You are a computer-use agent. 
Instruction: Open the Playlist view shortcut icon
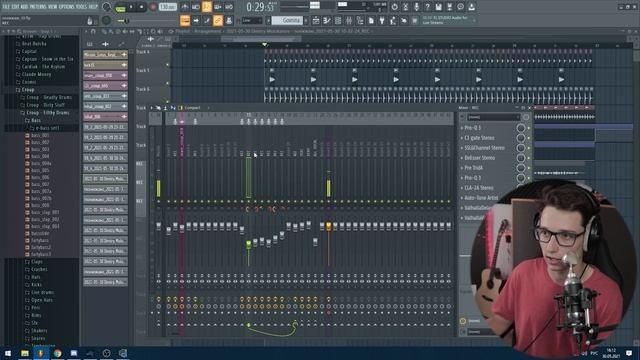316,20
